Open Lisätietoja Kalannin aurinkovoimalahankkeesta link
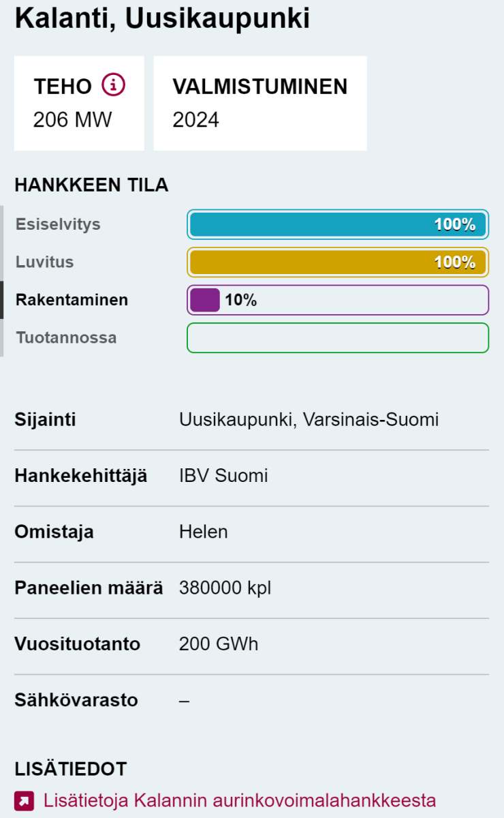Viewport: 504px width, 818px height. point(239,800)
